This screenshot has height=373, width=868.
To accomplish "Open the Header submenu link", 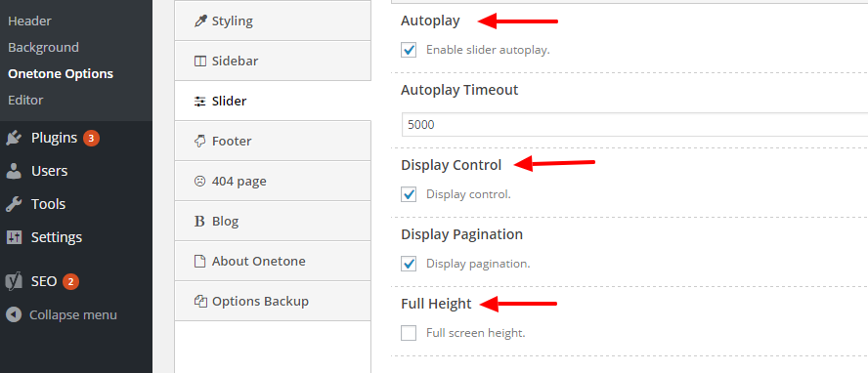I will (30, 21).
